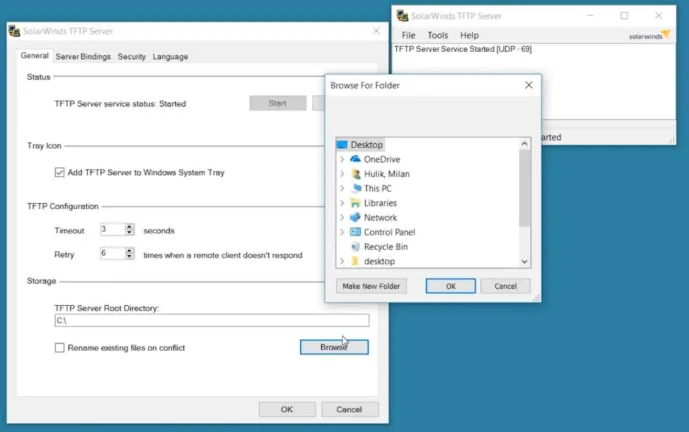This screenshot has height=432, width=689.
Task: Expand the Libraries tree node
Action: (342, 203)
